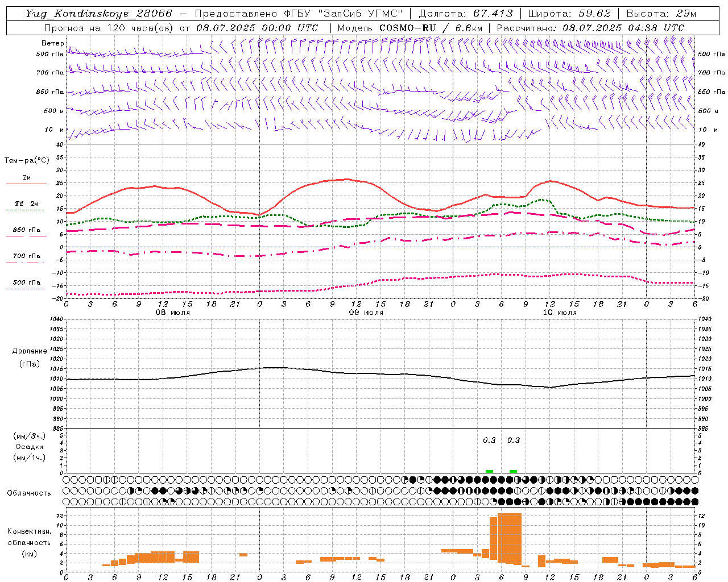
Task: Click the Высота: 29м value
Action: coord(661,14)
